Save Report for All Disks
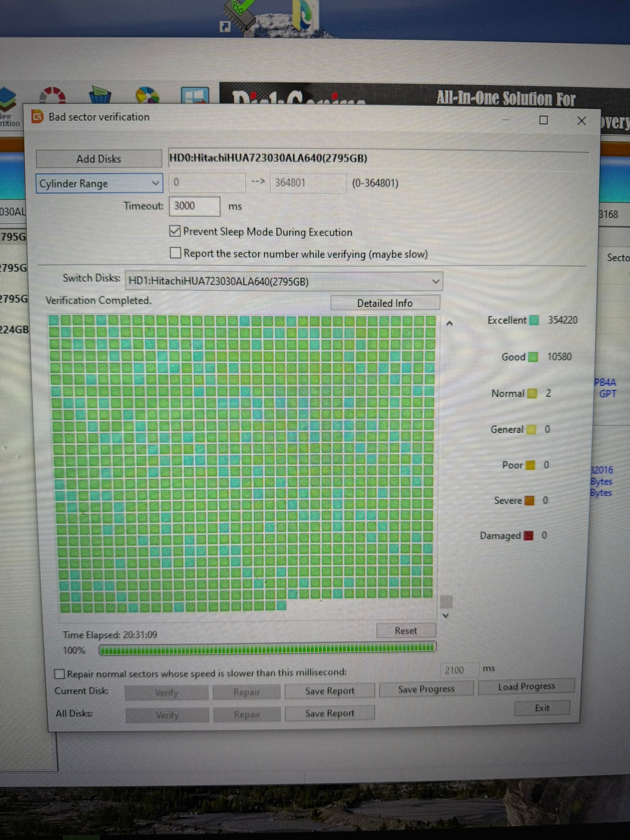Screen dimensions: 630x840 pos(330,713)
